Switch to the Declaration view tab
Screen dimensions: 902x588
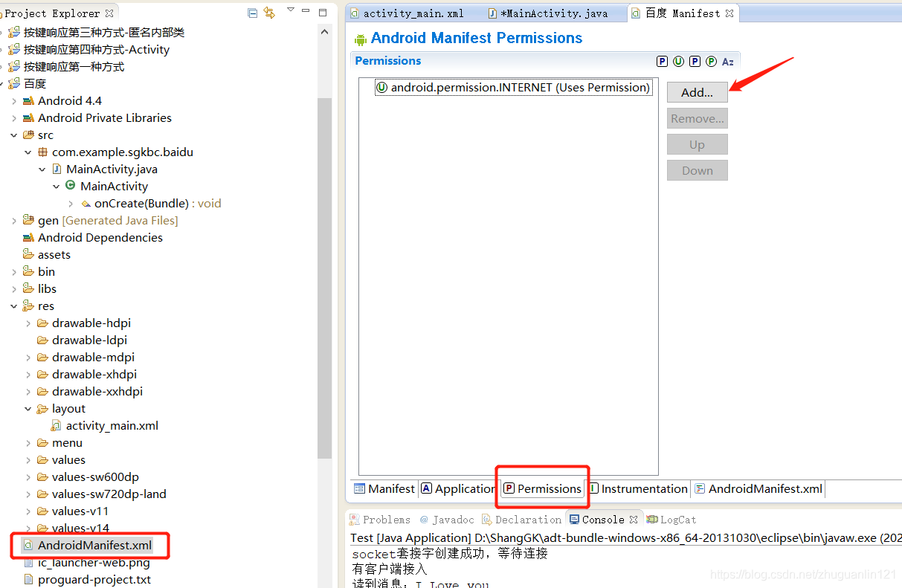521,520
